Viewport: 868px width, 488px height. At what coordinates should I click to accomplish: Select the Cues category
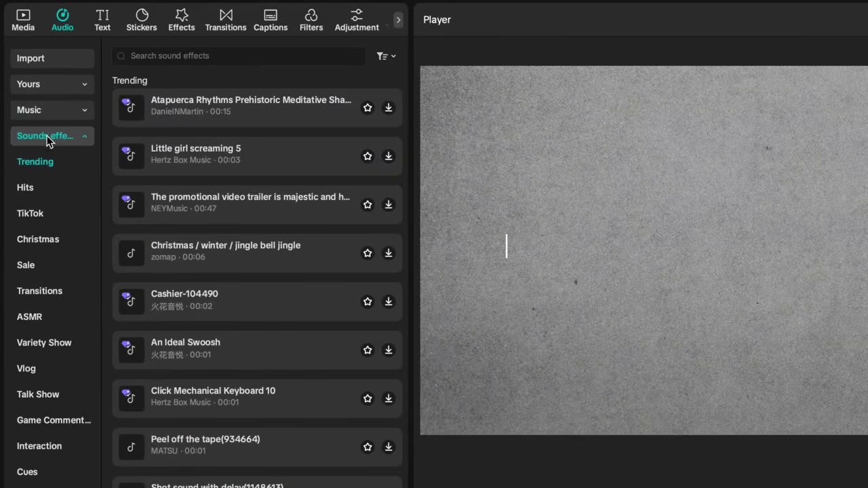[27, 472]
